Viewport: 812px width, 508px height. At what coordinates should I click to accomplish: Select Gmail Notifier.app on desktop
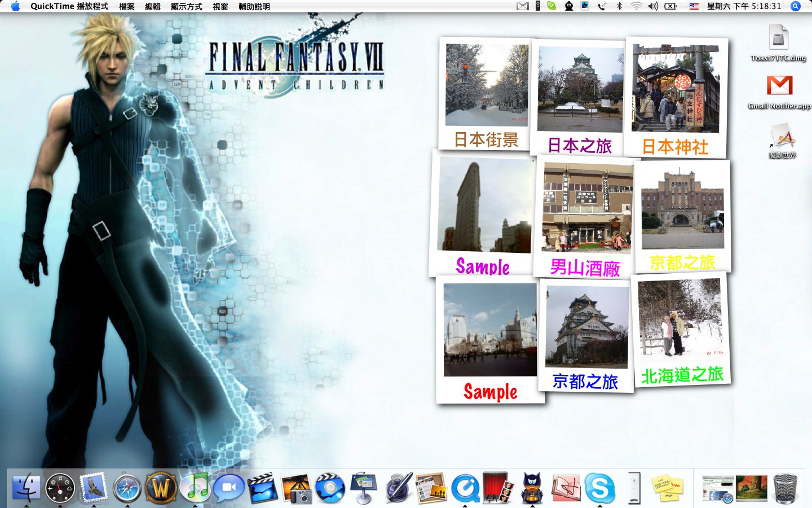pos(779,92)
